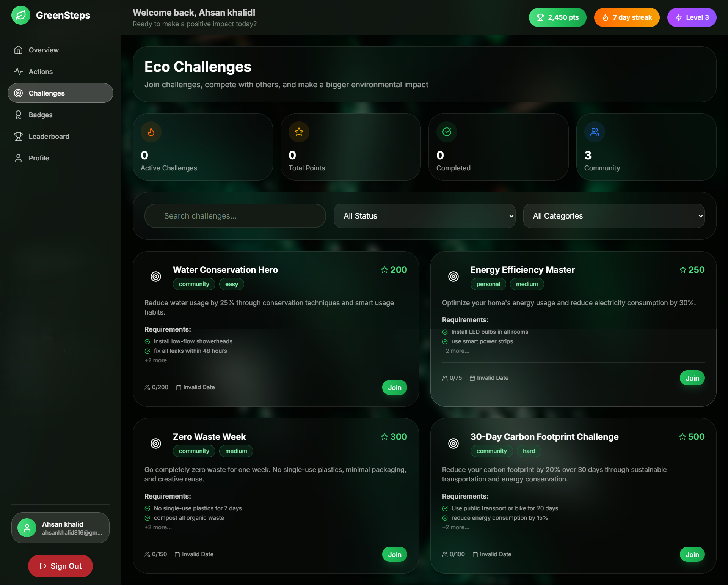The image size is (728, 585).
Task: Join the Zero Waste Week challenge
Action: click(394, 555)
